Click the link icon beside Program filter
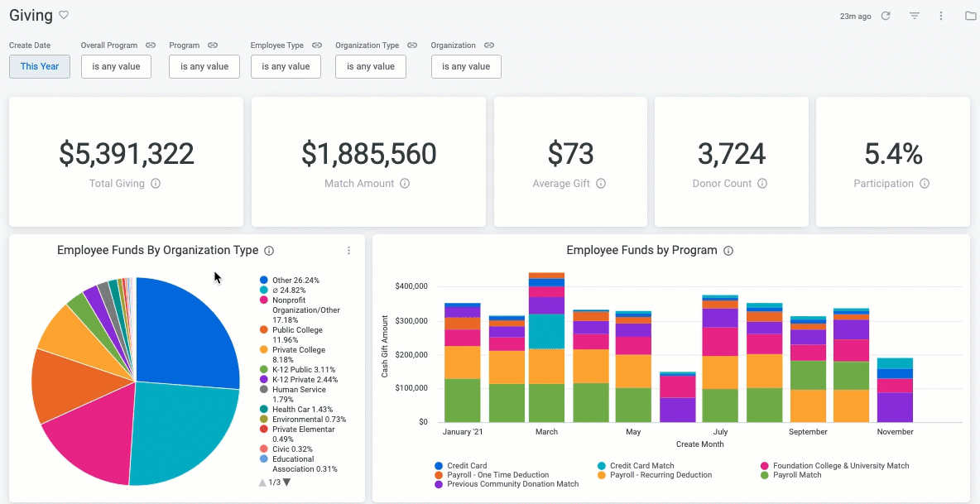Screen dimensions: 980x504 [213, 46]
